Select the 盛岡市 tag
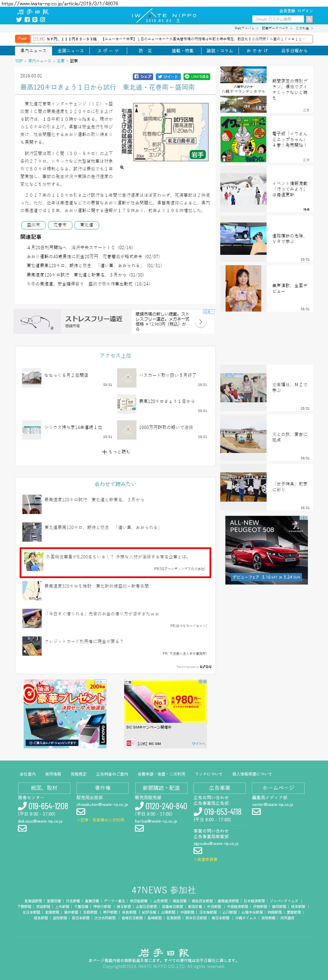 pos(33,225)
